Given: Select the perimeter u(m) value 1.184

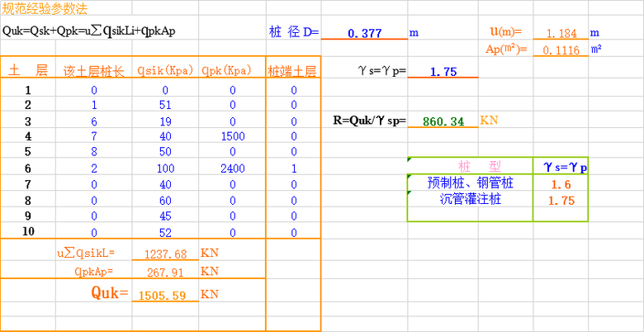Looking at the screenshot, I should pos(560,34).
